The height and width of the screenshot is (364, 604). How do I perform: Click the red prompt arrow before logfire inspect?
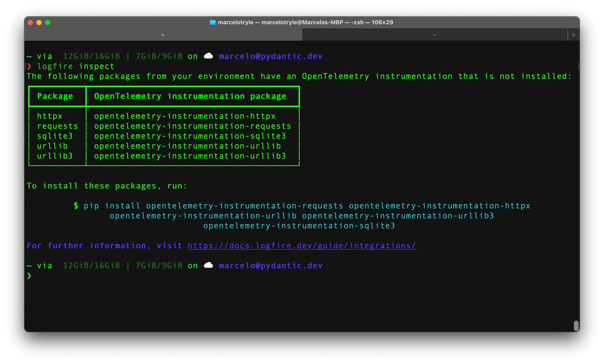point(29,66)
